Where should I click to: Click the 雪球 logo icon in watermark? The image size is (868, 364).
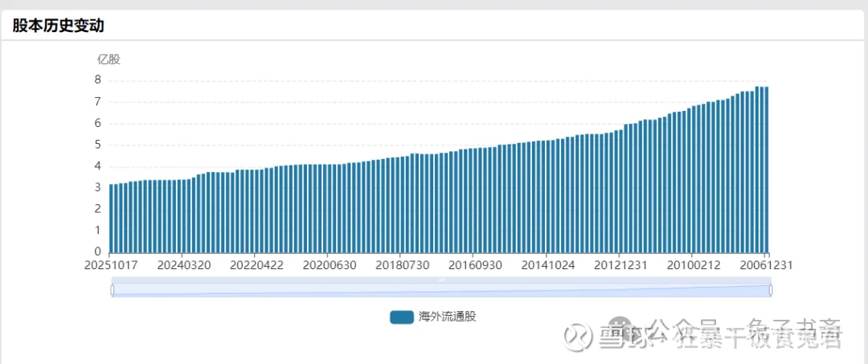click(578, 337)
